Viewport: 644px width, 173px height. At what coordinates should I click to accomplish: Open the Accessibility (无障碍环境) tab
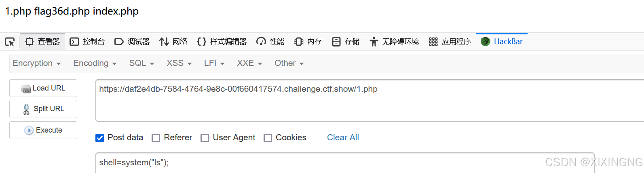pos(394,42)
